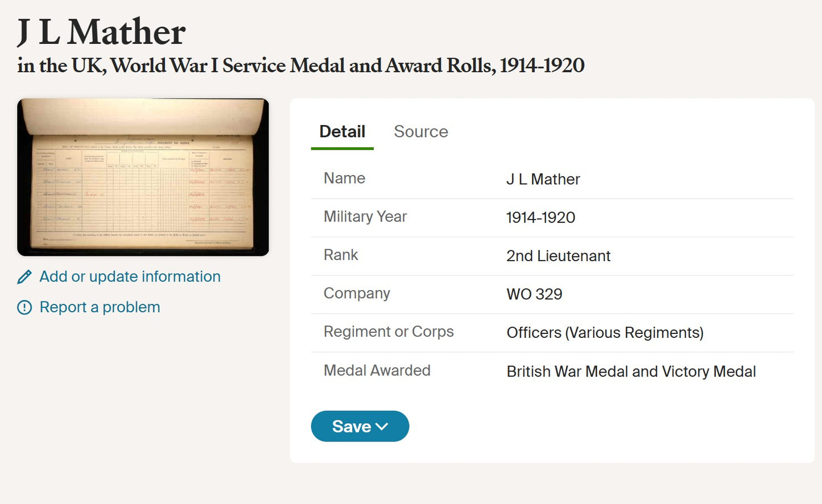Click the Name field label
This screenshot has width=822, height=504.
pos(344,178)
